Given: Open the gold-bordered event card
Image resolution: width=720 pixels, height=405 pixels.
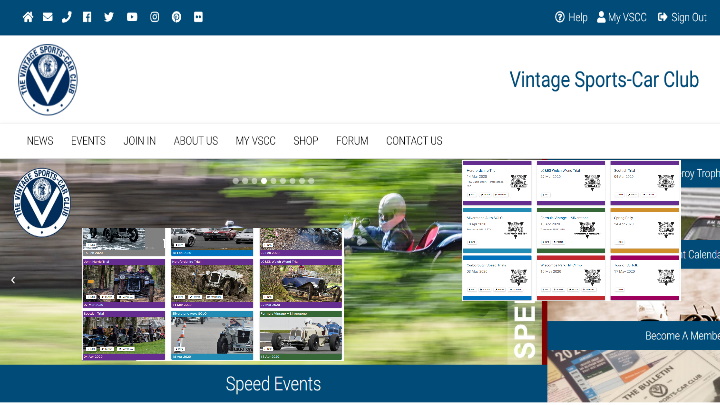Looking at the screenshot, I should coord(645,230).
